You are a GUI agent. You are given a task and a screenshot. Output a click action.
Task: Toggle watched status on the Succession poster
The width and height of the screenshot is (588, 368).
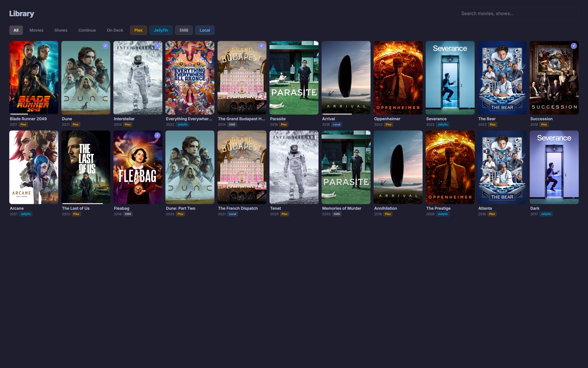574,46
